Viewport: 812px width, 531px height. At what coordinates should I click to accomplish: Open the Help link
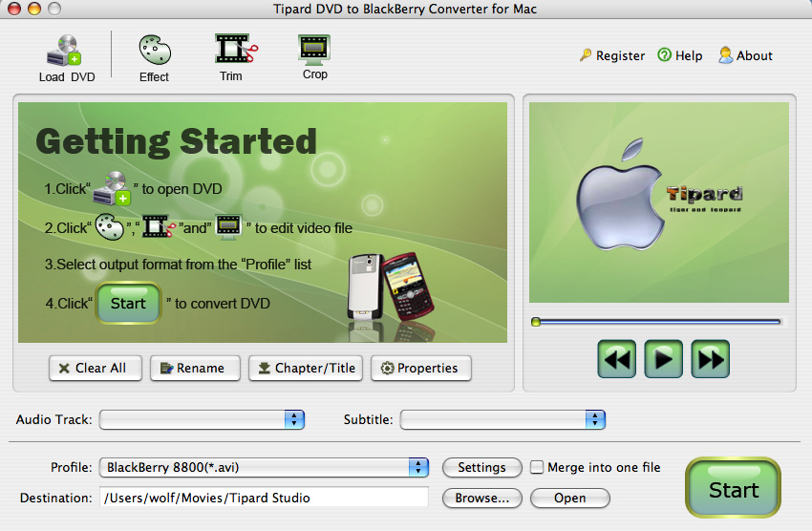tap(679, 55)
